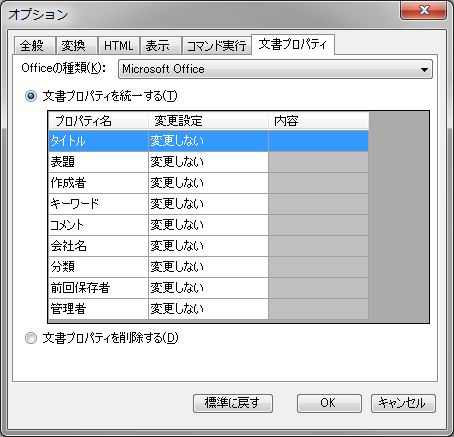Open the HTML tab
Viewport: 454px width, 437px height.
[x=119, y=45]
